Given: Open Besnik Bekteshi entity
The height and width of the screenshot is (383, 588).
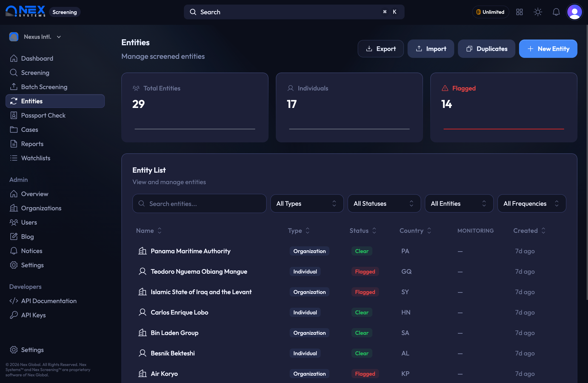Looking at the screenshot, I should click(173, 353).
